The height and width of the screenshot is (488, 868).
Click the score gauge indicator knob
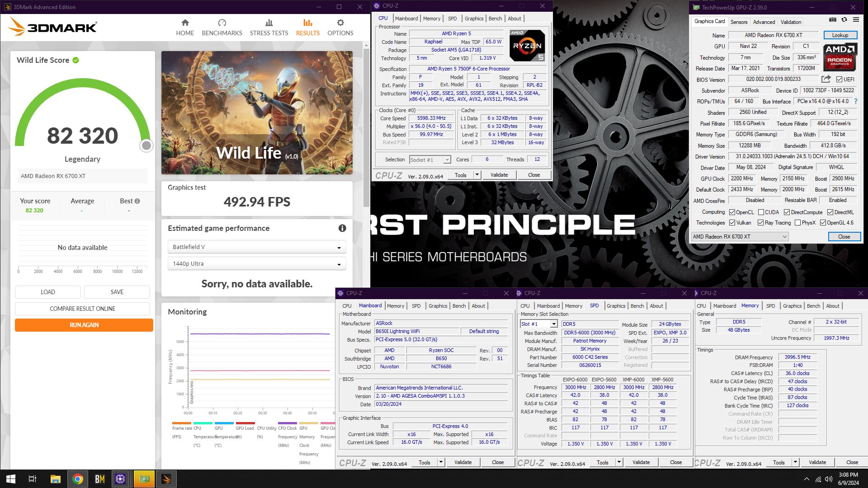(146, 145)
